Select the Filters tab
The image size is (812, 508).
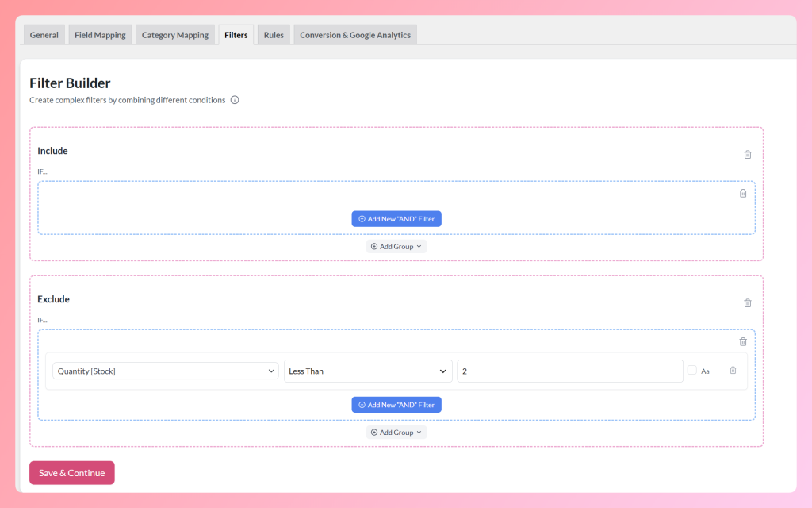tap(236, 35)
